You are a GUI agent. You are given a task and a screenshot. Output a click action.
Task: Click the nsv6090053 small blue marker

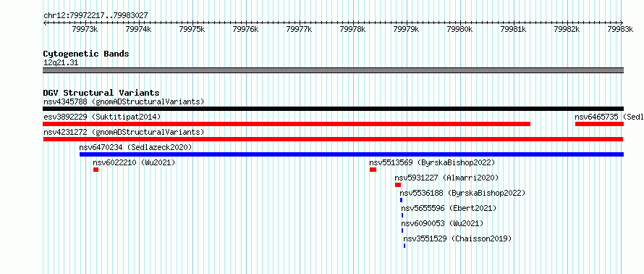coord(402,231)
